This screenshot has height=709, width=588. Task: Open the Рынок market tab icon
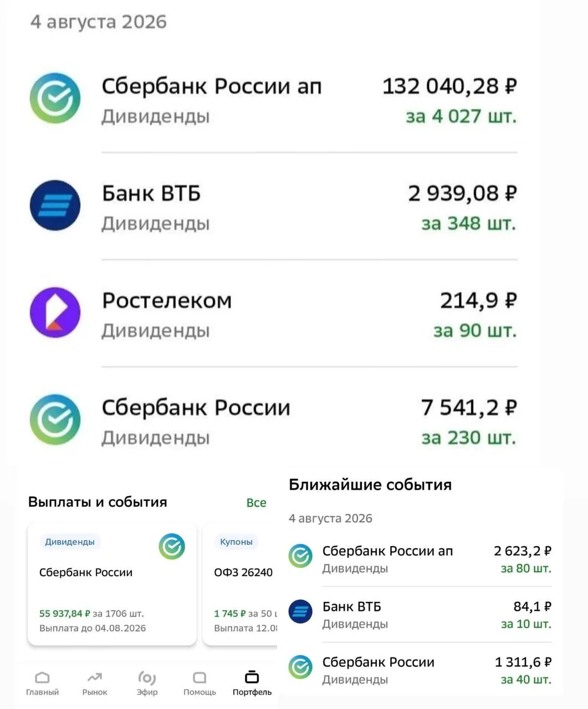coord(95,677)
